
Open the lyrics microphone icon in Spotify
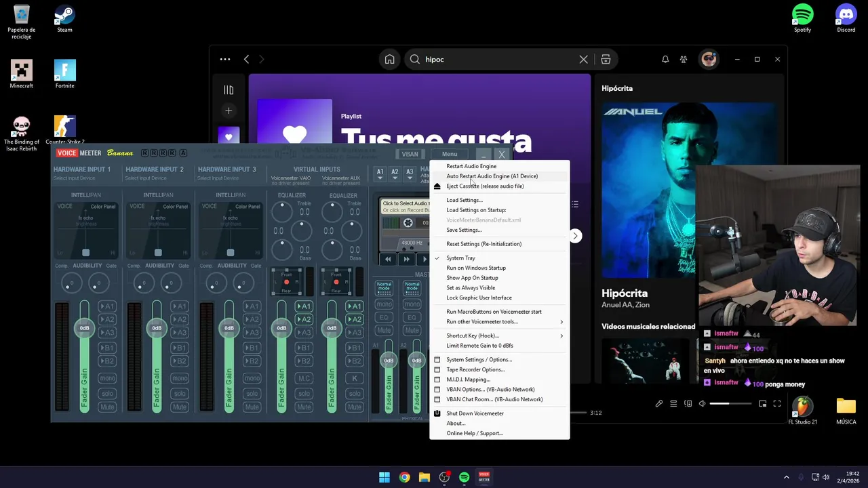[x=658, y=403]
